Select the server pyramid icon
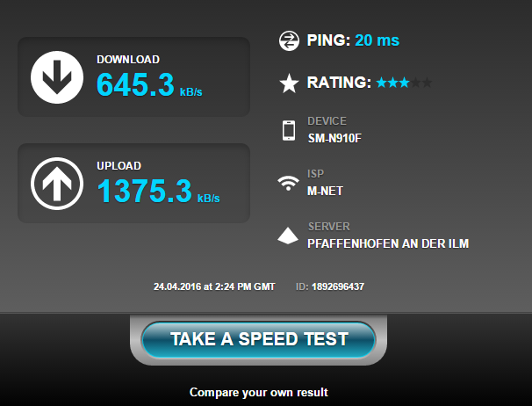This screenshot has width=532, height=406. click(x=288, y=236)
